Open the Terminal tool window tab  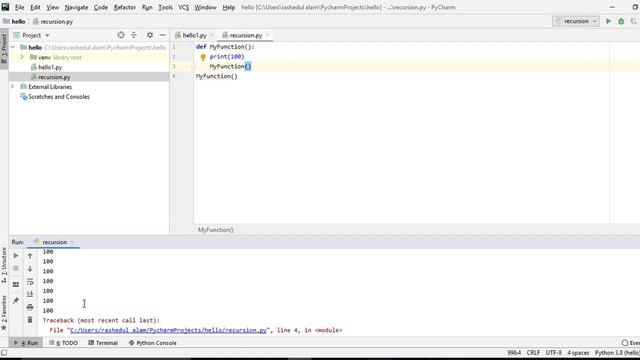(x=103, y=343)
